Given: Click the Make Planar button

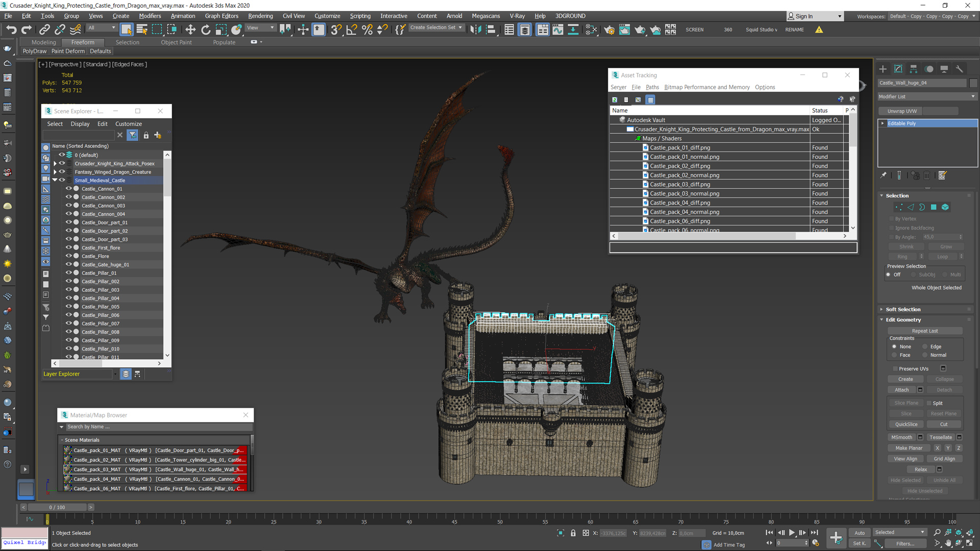Looking at the screenshot, I should coord(909,448).
